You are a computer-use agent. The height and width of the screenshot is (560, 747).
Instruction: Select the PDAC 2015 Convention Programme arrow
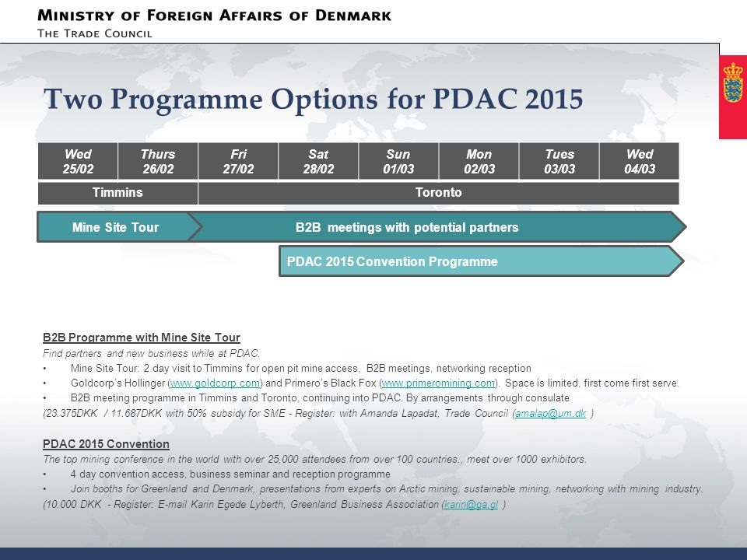coord(481,261)
